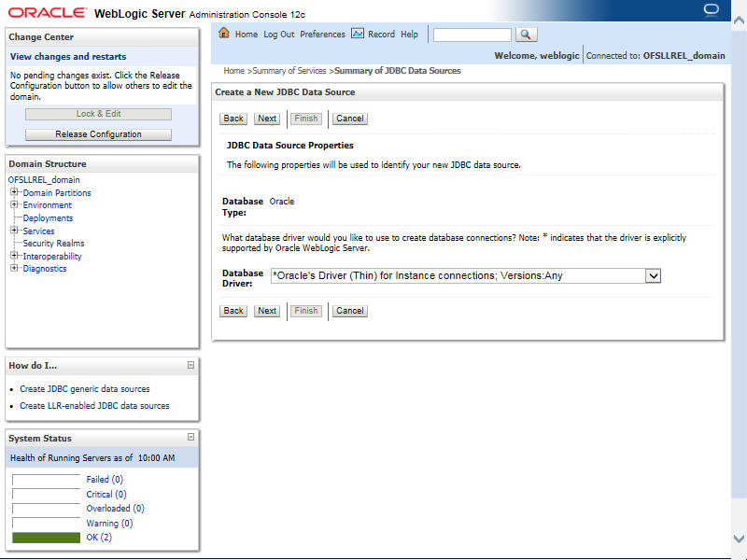747x560 pixels.
Task: Open OFSLLREL_domain in Domain Structure
Action: (x=44, y=180)
